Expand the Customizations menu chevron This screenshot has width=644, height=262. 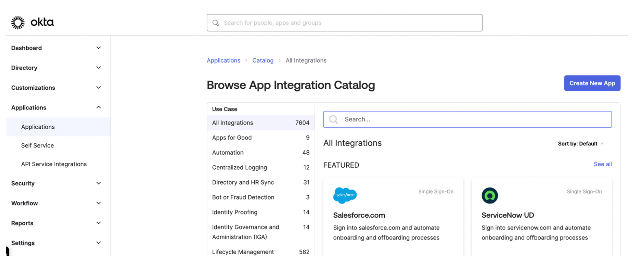point(98,87)
